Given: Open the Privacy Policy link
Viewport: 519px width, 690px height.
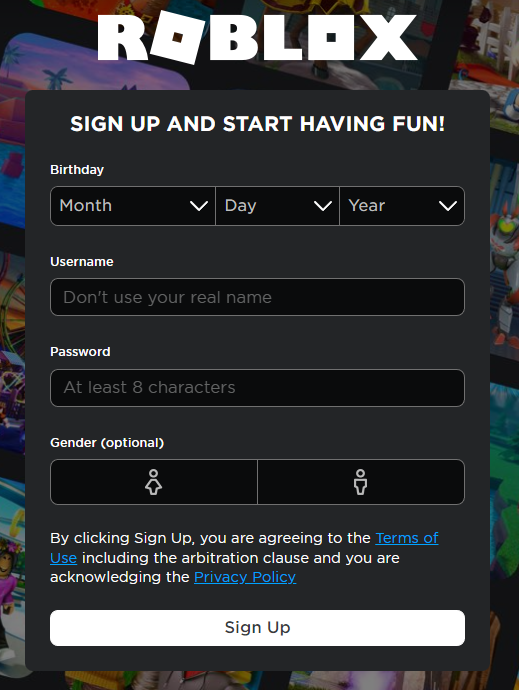Looking at the screenshot, I should point(245,577).
